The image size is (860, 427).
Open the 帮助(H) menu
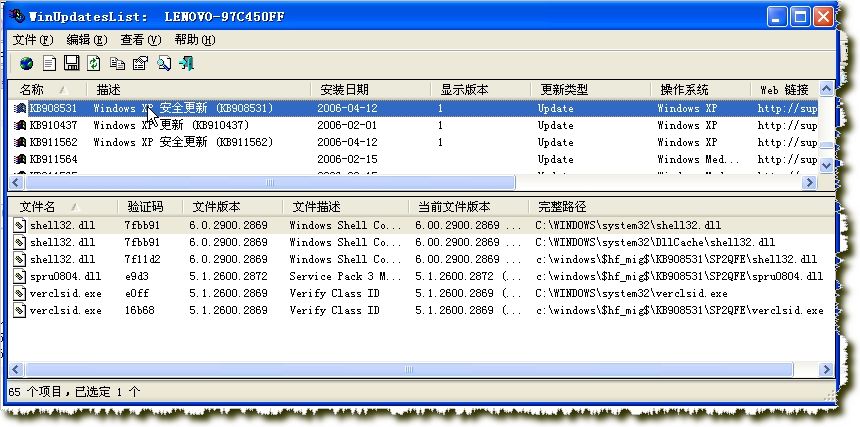pos(195,40)
